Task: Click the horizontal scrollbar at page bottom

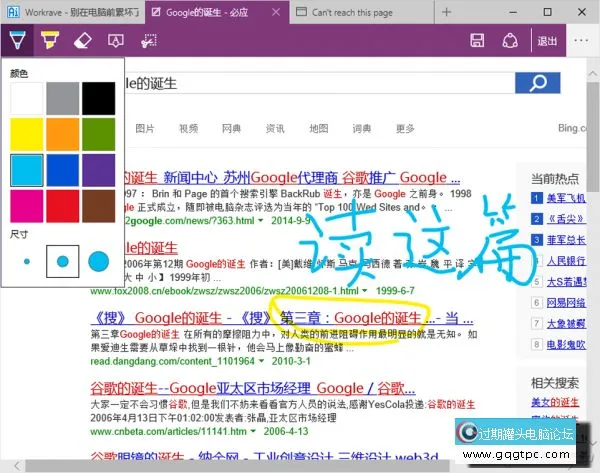Action: click(237, 466)
